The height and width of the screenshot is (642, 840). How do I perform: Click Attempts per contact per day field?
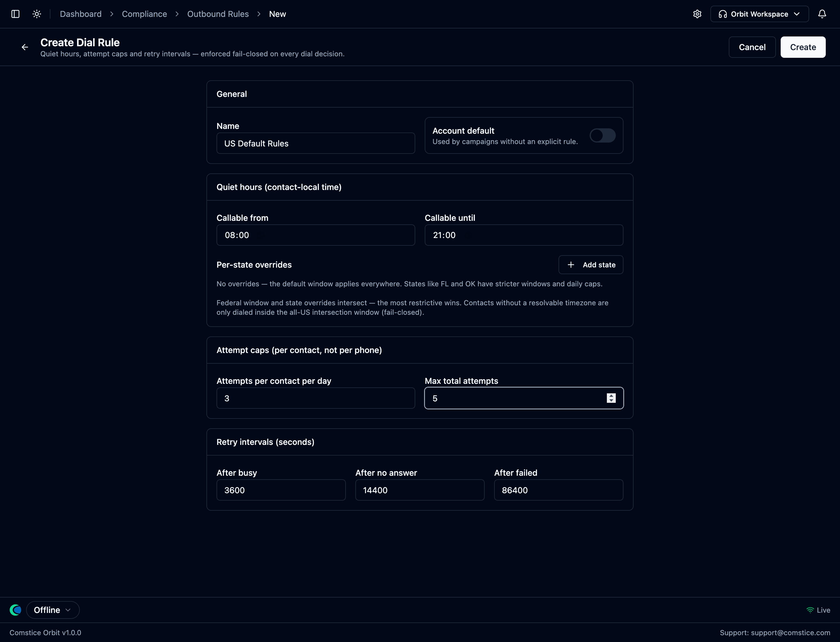315,398
